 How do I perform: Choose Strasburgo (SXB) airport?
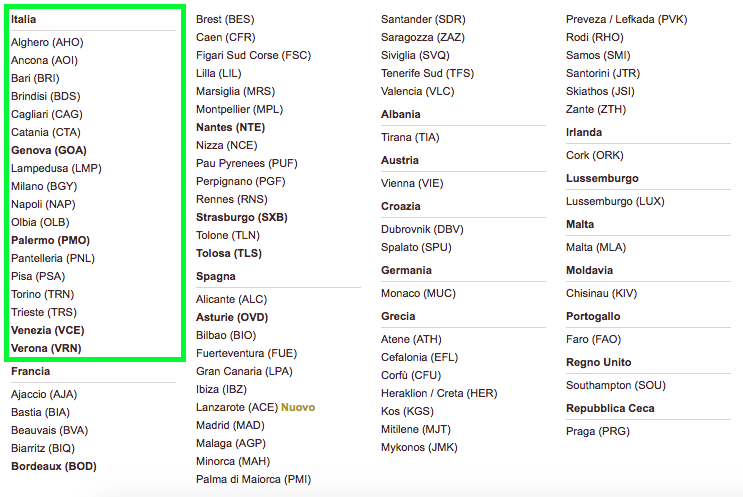[x=240, y=217]
